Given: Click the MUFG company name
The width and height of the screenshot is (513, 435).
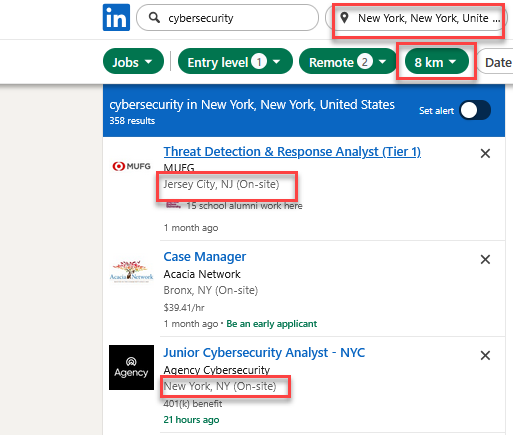Looking at the screenshot, I should [179, 167].
